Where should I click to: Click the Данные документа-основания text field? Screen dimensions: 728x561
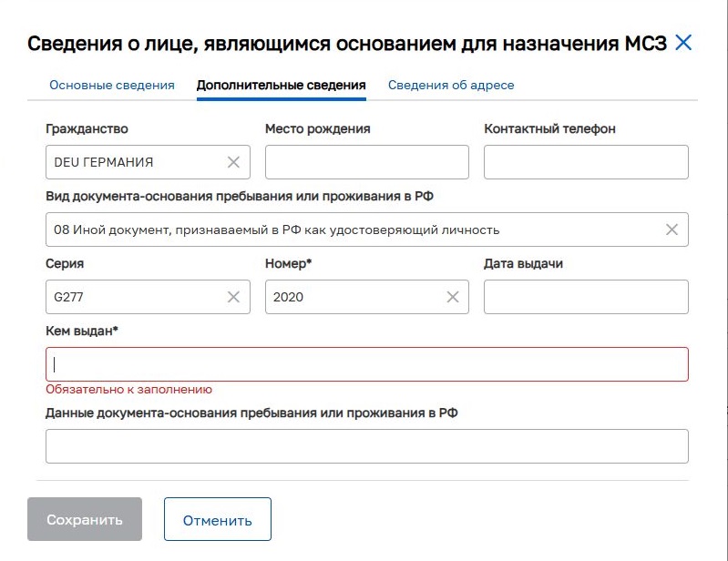coord(366,446)
